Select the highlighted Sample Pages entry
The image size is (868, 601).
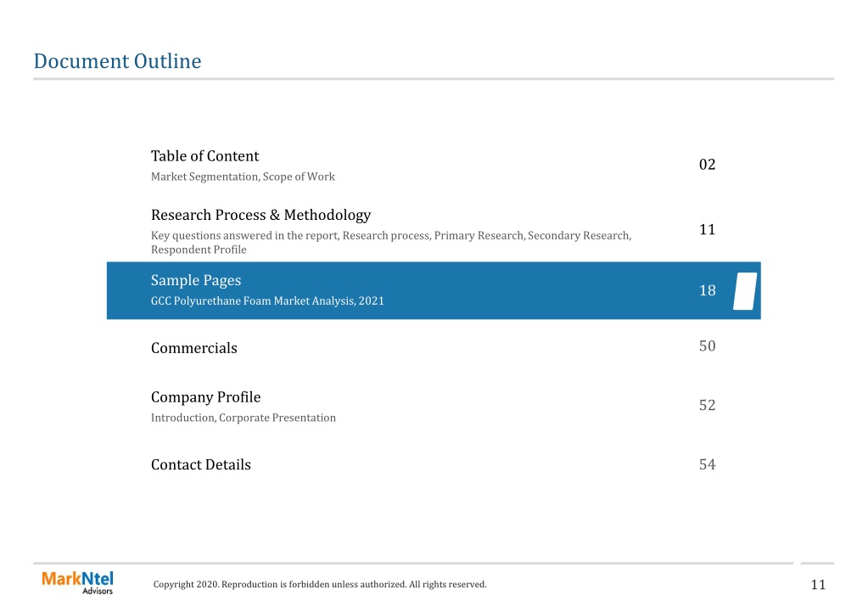[x=434, y=290]
